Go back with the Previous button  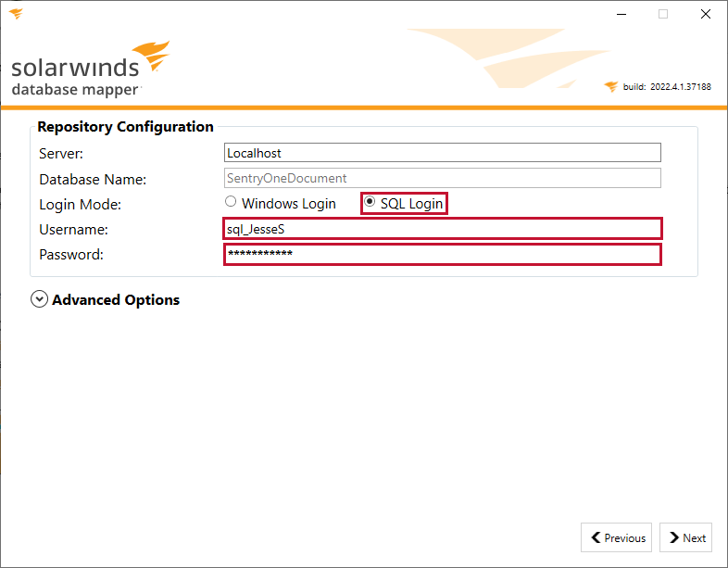[616, 537]
